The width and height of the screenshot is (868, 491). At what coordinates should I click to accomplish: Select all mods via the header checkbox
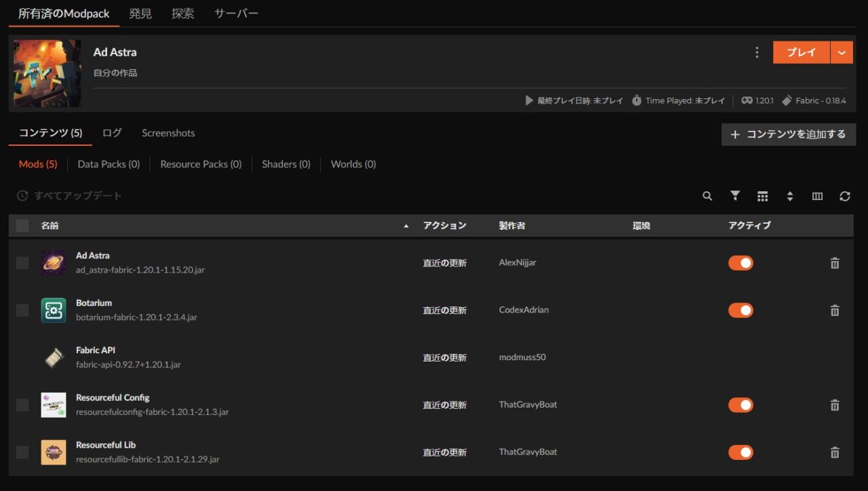[x=22, y=225]
